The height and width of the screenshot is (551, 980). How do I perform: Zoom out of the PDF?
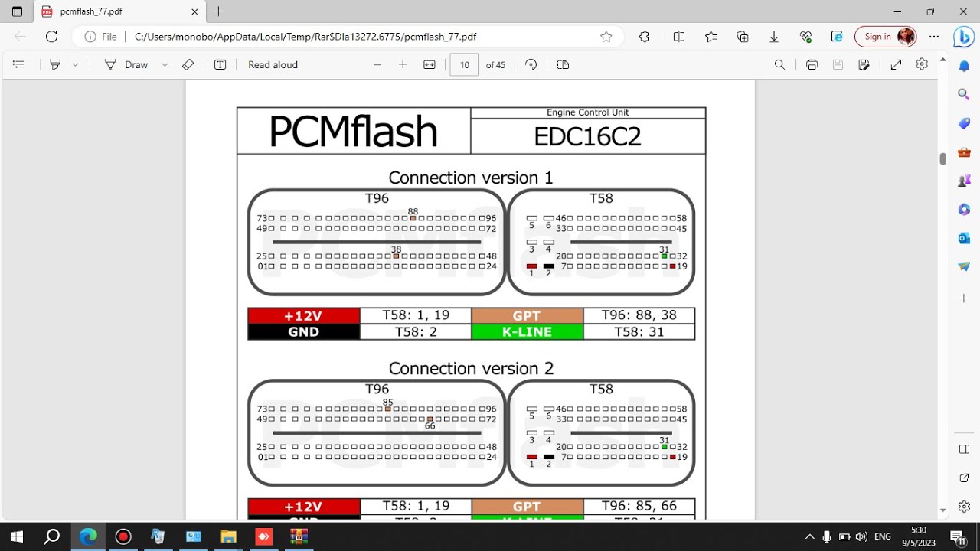[377, 65]
